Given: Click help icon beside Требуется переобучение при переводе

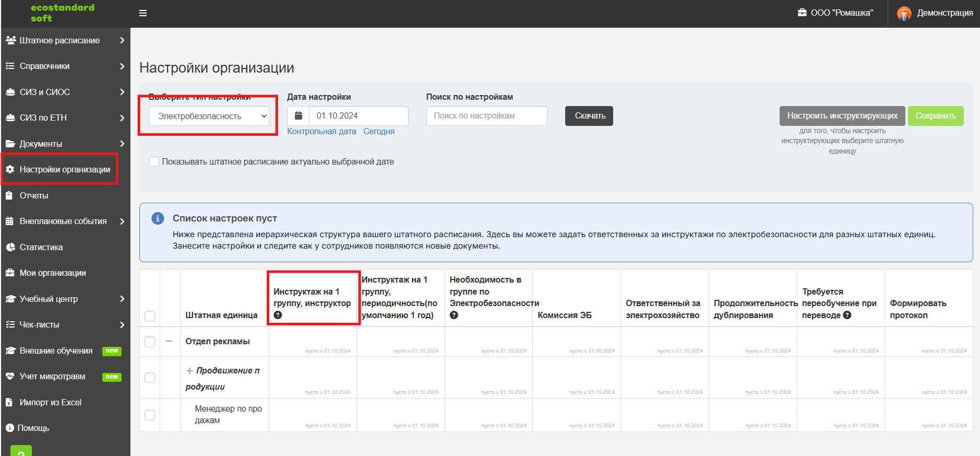Looking at the screenshot, I should 847,315.
